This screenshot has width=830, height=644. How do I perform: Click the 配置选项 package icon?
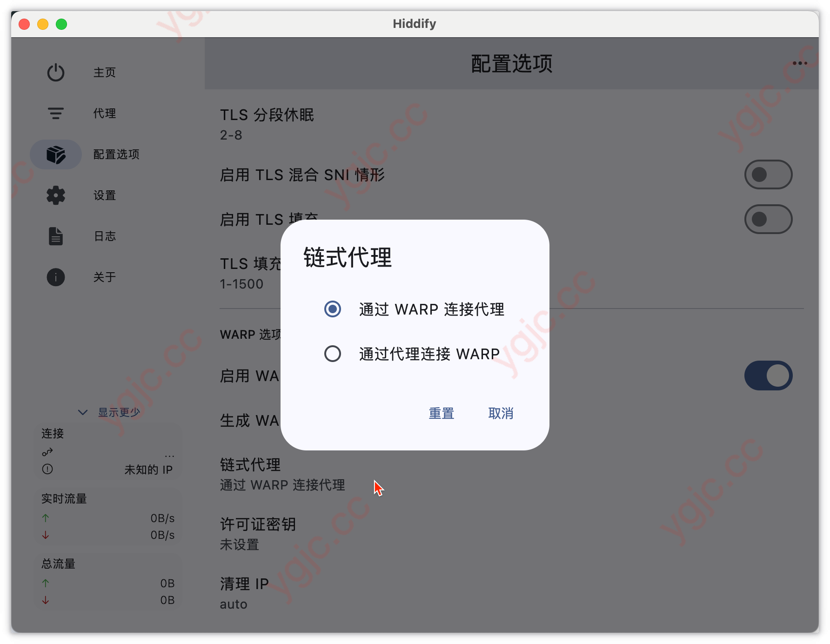[55, 154]
